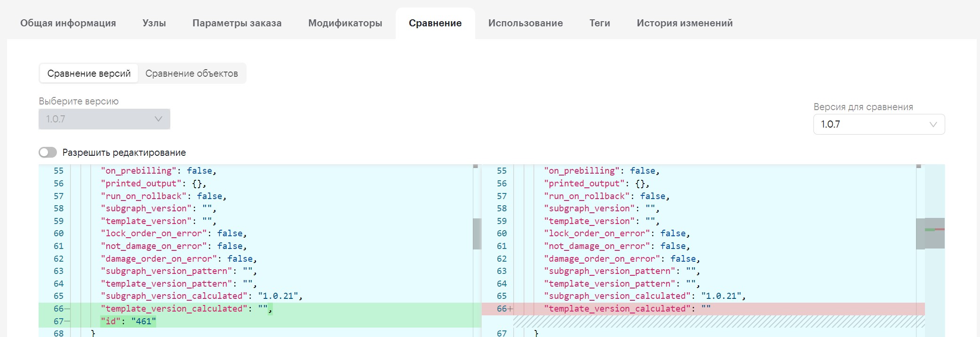Open the Общая информация tab
The image size is (980, 337).
coord(68,23)
